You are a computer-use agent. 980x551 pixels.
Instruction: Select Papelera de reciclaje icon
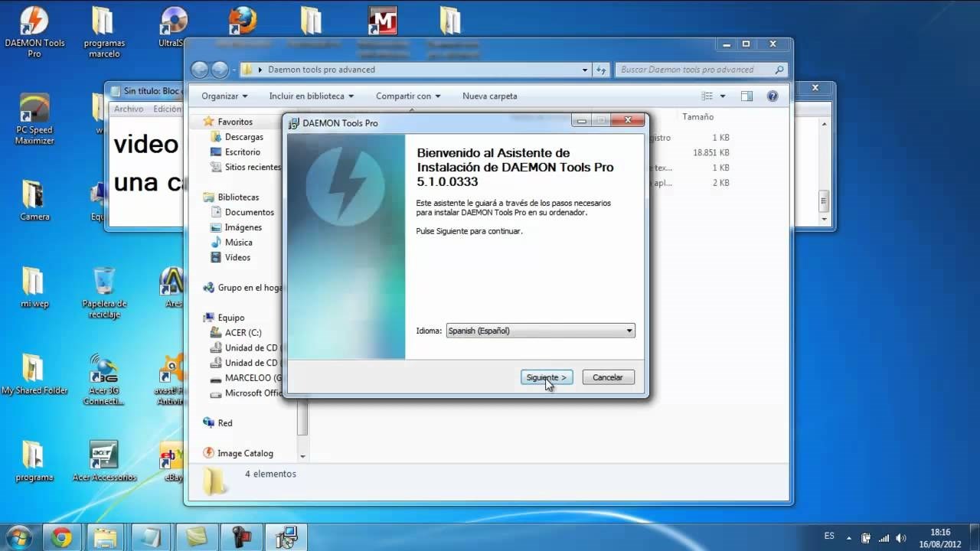pyautogui.click(x=104, y=293)
